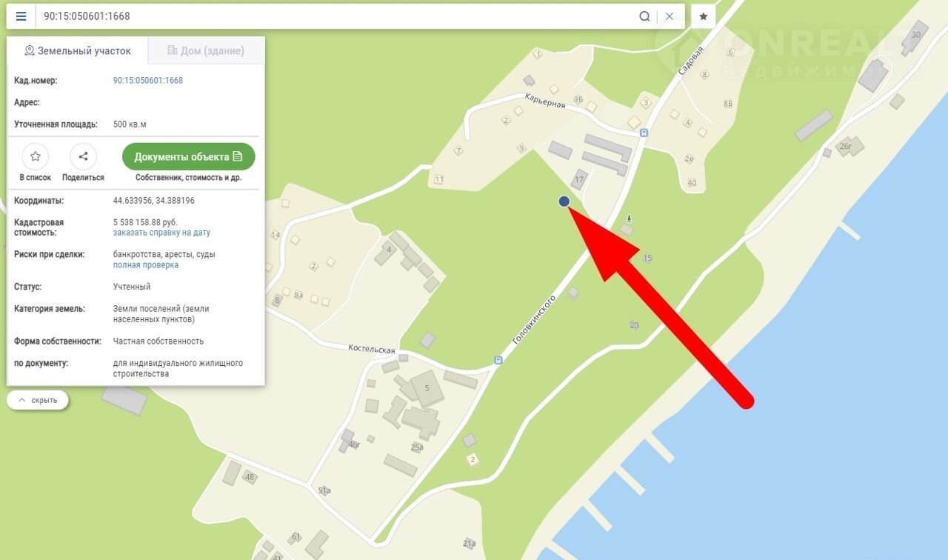Clear the search field with X
The height and width of the screenshot is (560, 948).
[x=670, y=16]
